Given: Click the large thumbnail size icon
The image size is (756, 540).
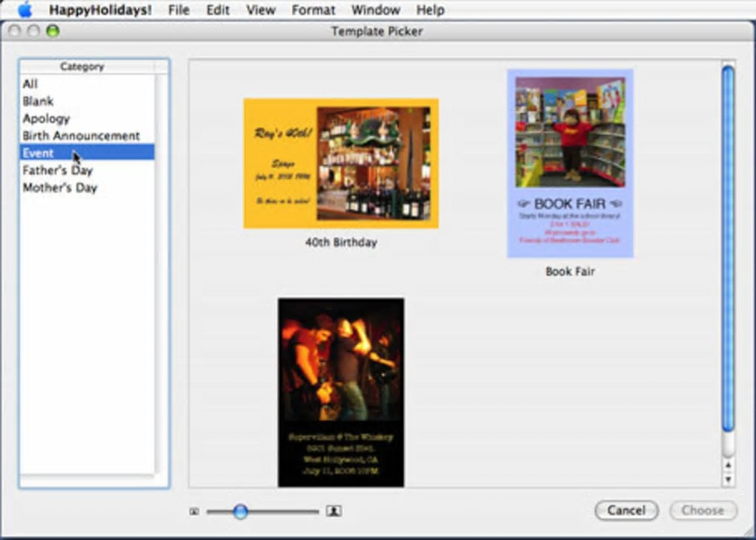Looking at the screenshot, I should click(334, 510).
